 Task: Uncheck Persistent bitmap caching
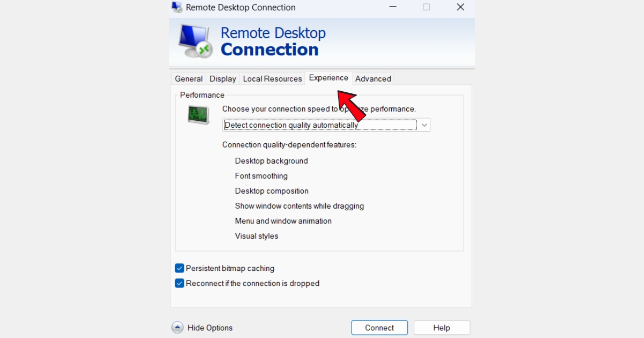click(x=180, y=268)
